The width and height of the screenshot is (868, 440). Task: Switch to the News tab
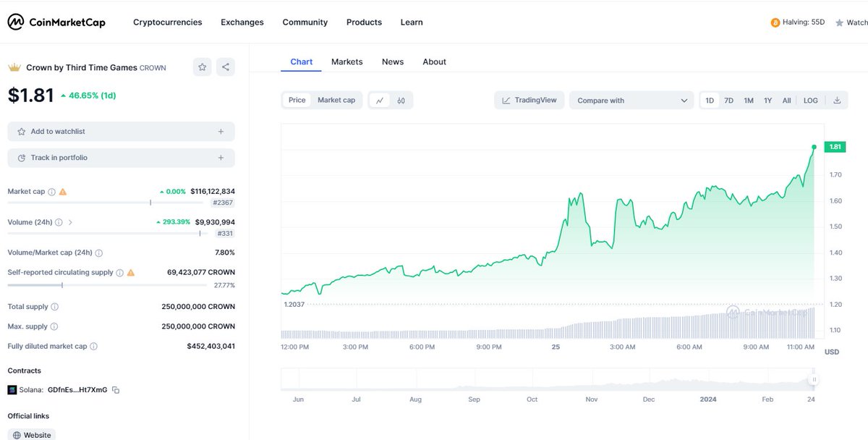click(x=393, y=62)
